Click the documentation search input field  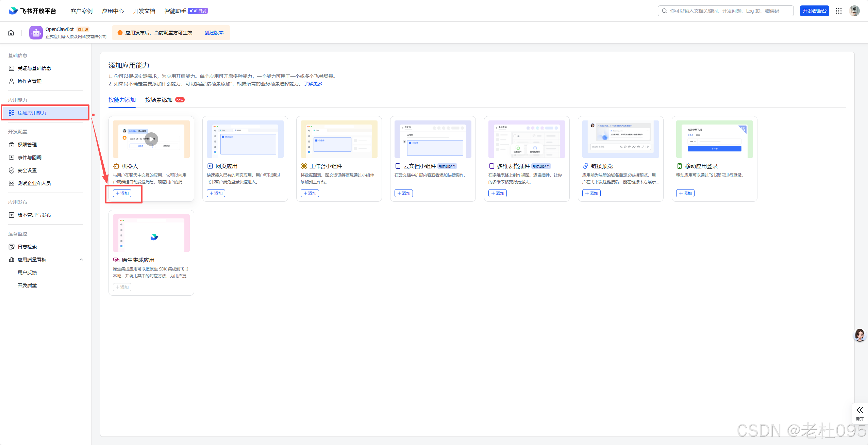pyautogui.click(x=726, y=11)
